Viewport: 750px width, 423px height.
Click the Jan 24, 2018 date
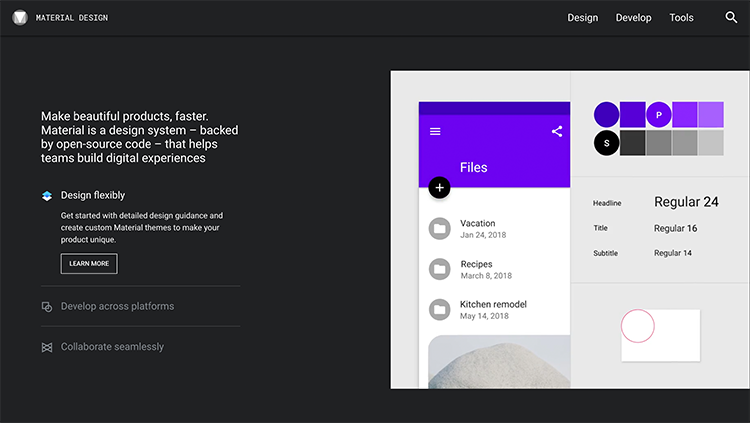(483, 235)
